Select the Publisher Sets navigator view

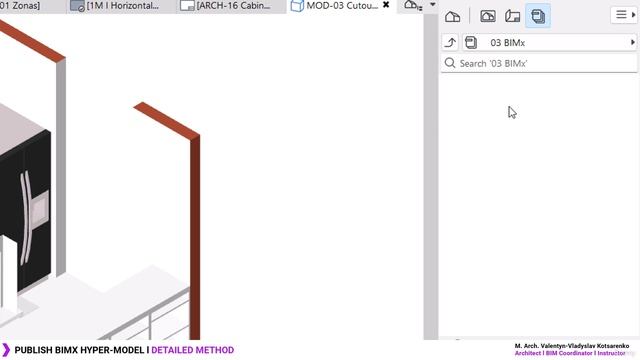[538, 16]
